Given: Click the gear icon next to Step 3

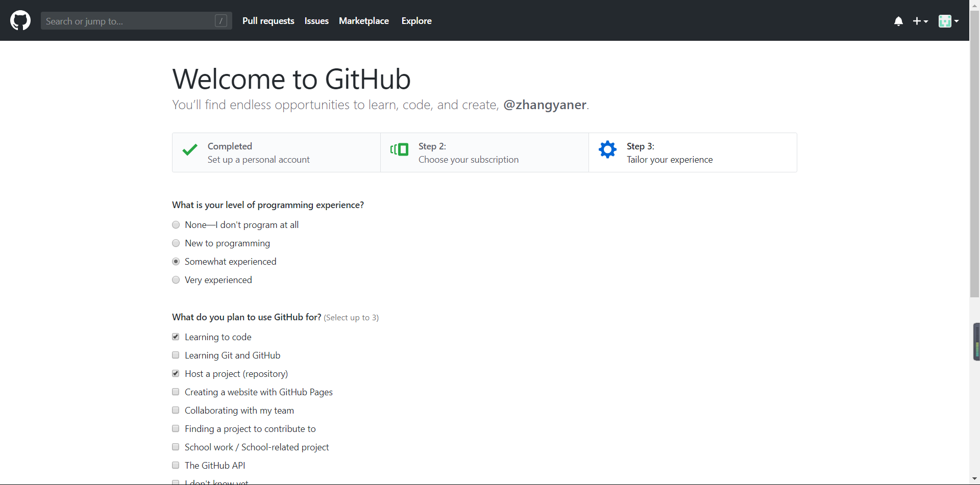Looking at the screenshot, I should click(607, 149).
